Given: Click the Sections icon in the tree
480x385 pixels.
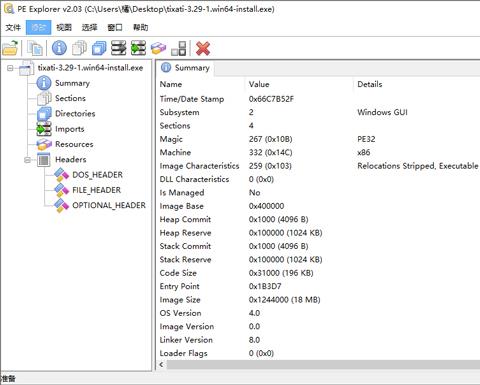Looking at the screenshot, I should point(44,98).
